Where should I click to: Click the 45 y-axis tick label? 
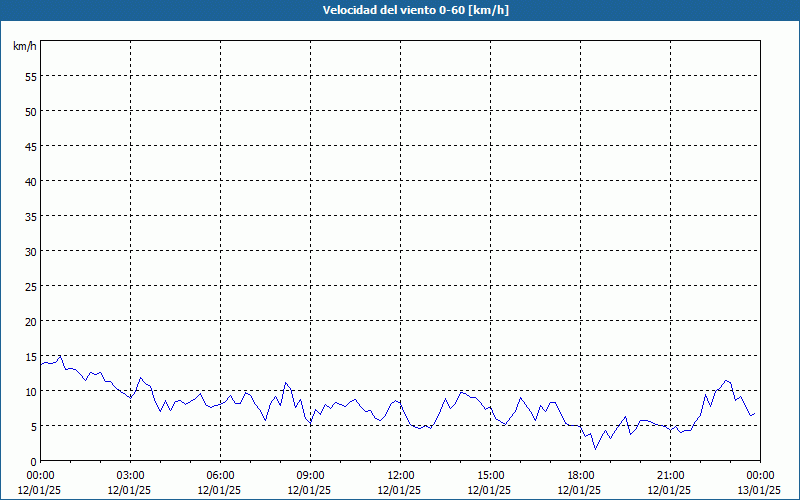(30, 146)
